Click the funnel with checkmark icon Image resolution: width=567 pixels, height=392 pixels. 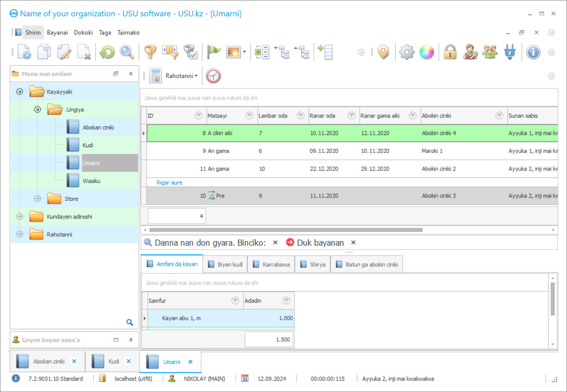190,52
